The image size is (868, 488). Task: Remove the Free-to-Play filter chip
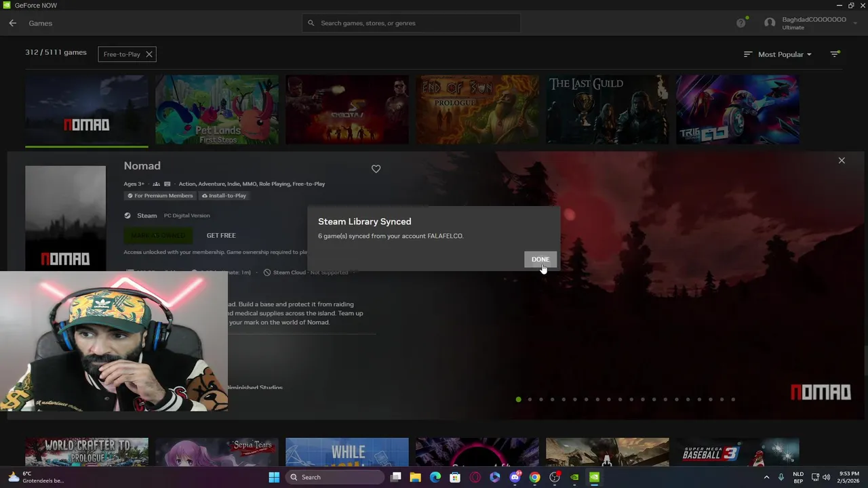(149, 54)
